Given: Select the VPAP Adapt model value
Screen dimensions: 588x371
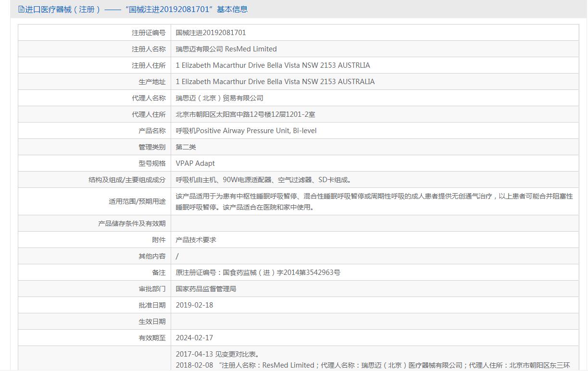Looking at the screenshot, I should click(195, 163).
